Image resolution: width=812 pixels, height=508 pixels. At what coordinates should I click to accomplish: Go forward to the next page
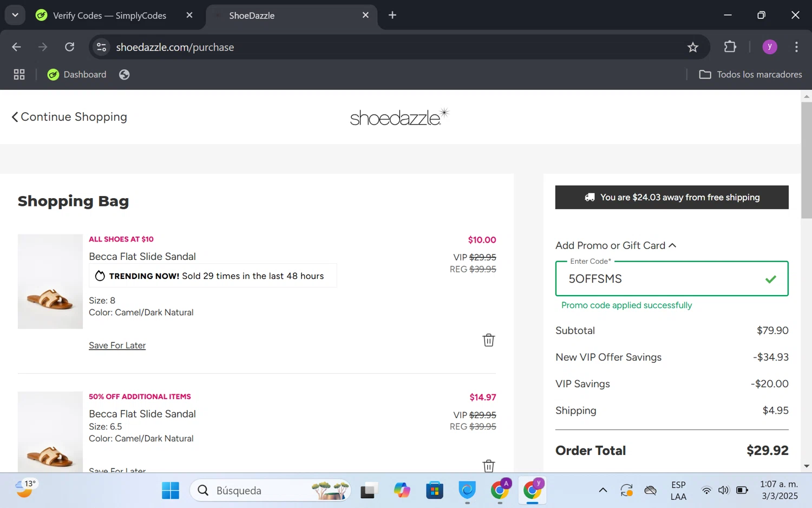tap(43, 47)
